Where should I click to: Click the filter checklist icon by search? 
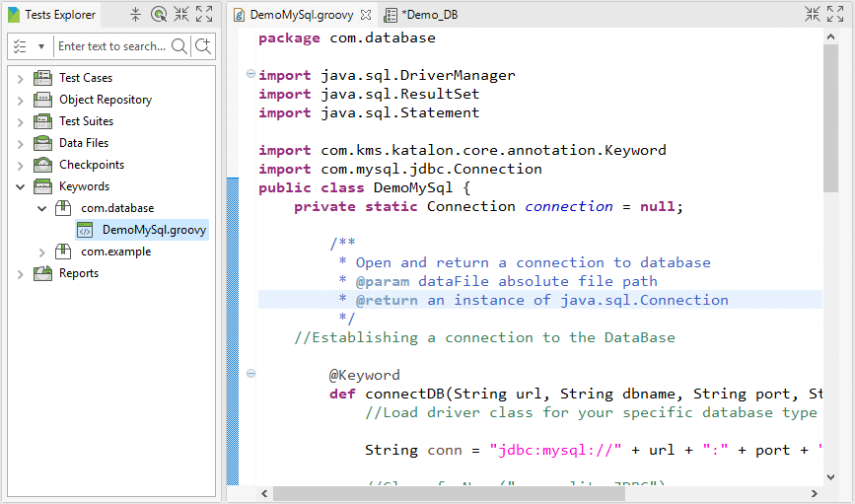coord(20,46)
